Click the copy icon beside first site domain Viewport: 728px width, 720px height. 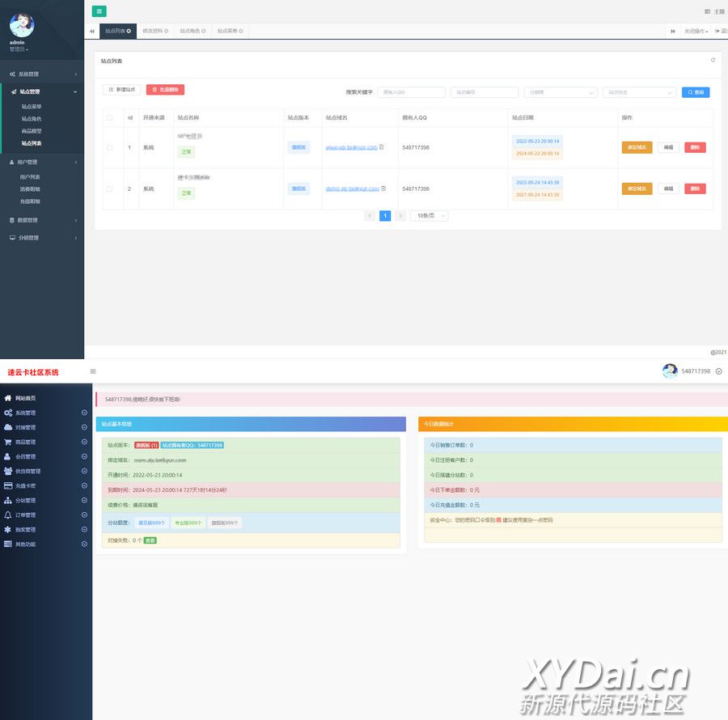tap(382, 147)
